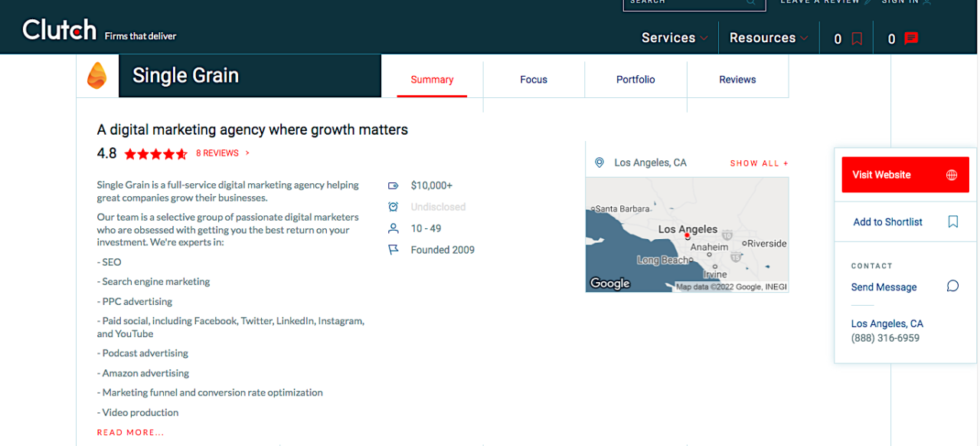Click the location pin icon near Los Angeles

599,162
